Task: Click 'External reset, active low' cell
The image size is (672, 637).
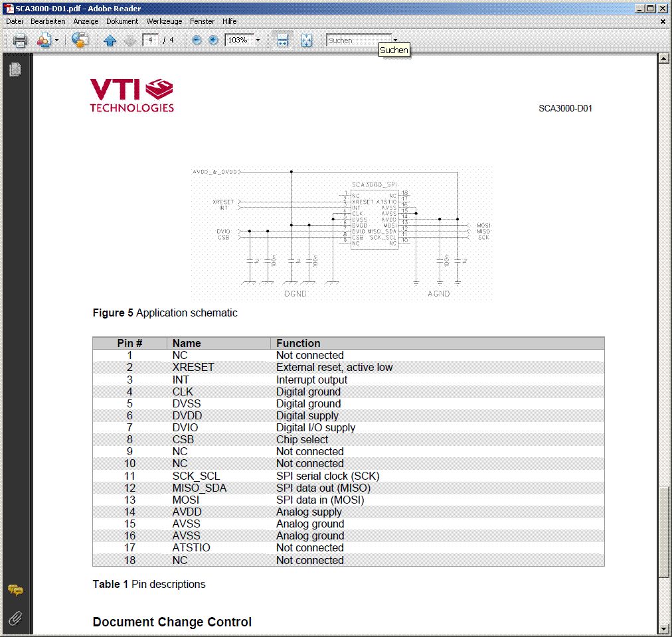Action: (334, 367)
